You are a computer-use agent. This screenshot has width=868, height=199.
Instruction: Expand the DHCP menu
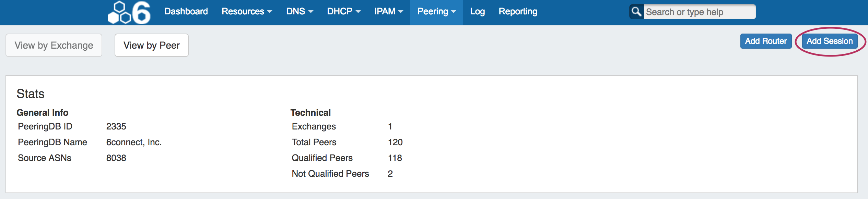pos(343,12)
